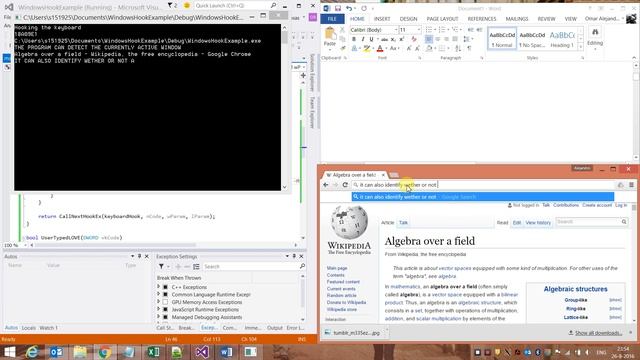
Task: Click the Wikipedia Edit tab
Action: pyautogui.click(x=517, y=222)
